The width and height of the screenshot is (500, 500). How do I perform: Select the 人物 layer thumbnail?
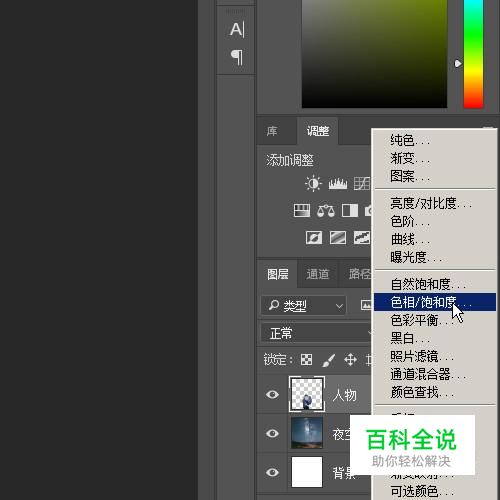point(307,394)
